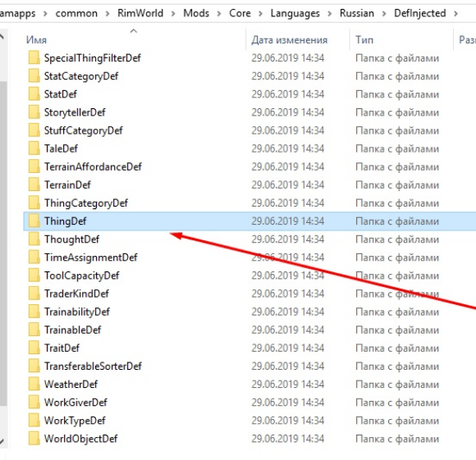The height and width of the screenshot is (460, 476).
Task: Click the WeatherDef folder icon
Action: (x=34, y=385)
